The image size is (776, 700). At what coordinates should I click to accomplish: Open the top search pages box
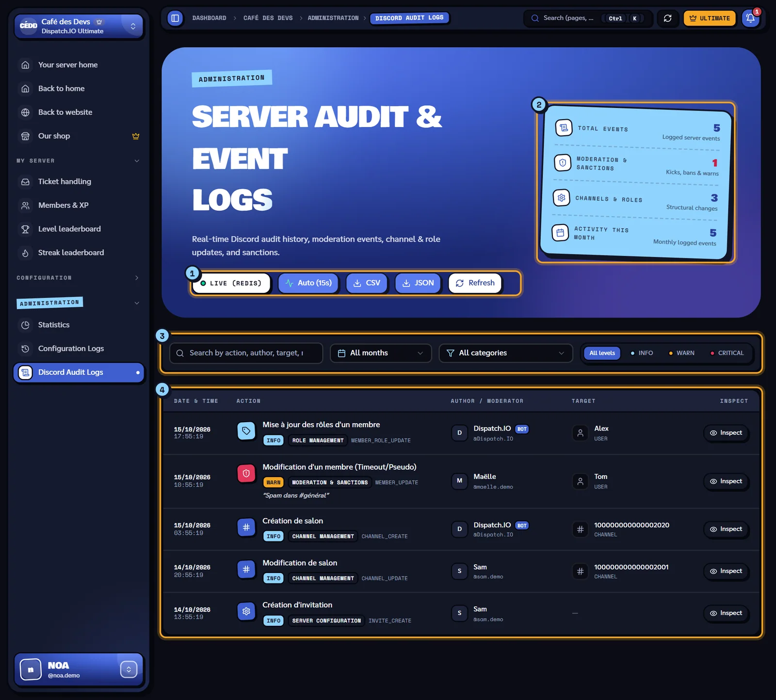[x=588, y=18]
